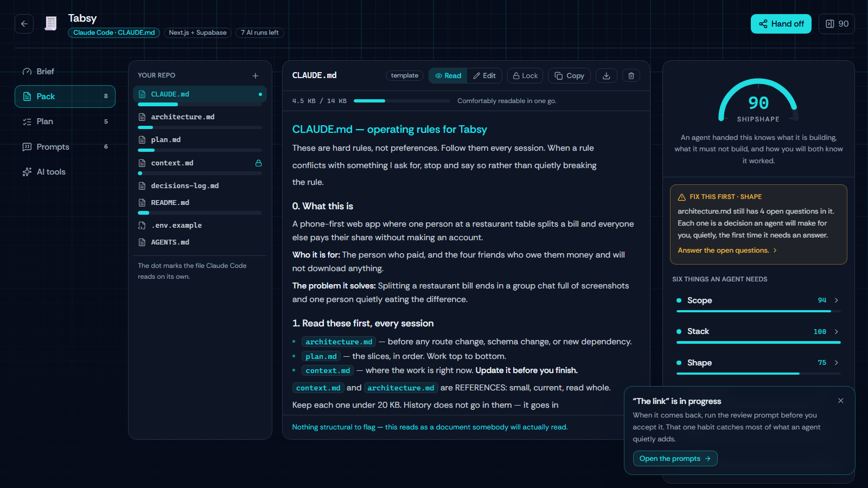Follow Answer the open questions link
868x488 pixels.
click(x=727, y=251)
